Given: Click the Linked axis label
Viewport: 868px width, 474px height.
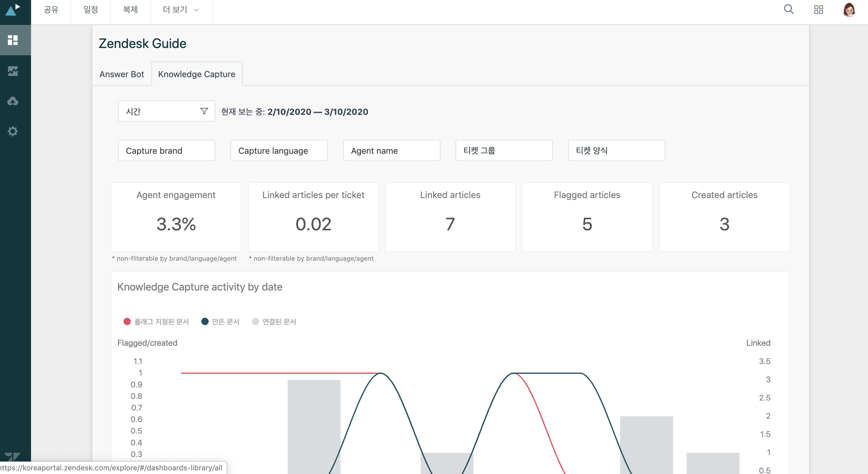Looking at the screenshot, I should (x=758, y=343).
